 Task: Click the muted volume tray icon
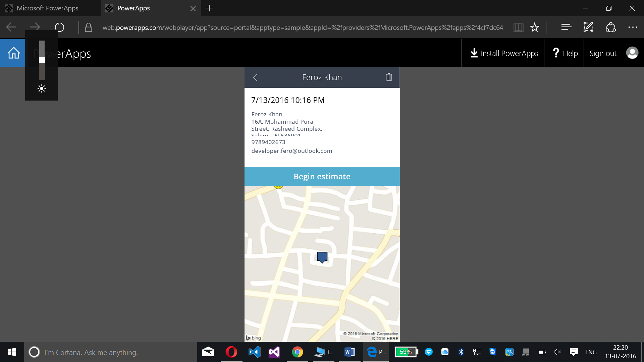pyautogui.click(x=557, y=352)
